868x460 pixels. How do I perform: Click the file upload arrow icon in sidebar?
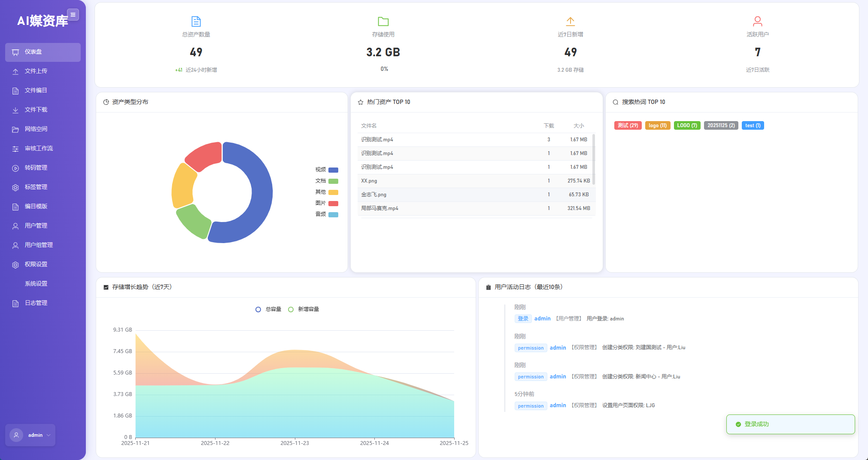pos(15,71)
